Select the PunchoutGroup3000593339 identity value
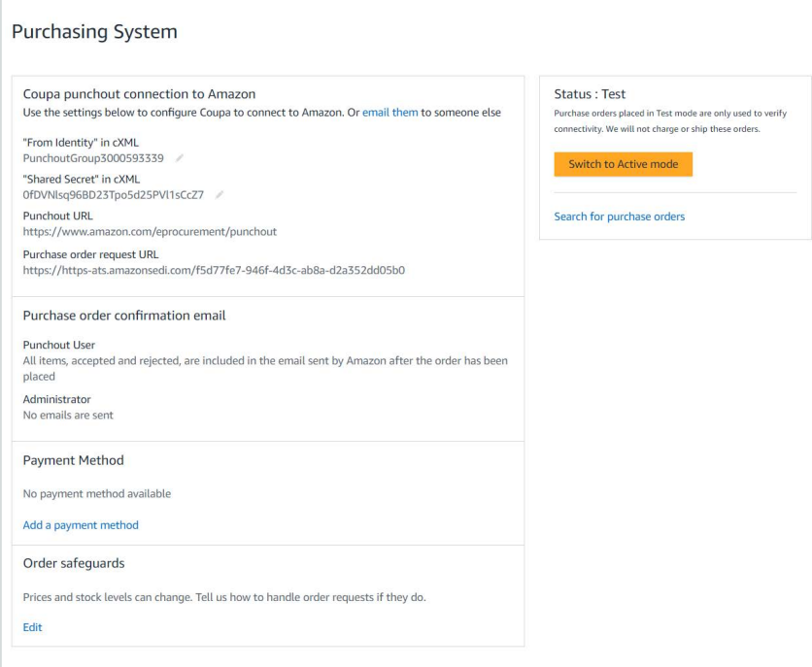812x667 pixels. (93, 157)
